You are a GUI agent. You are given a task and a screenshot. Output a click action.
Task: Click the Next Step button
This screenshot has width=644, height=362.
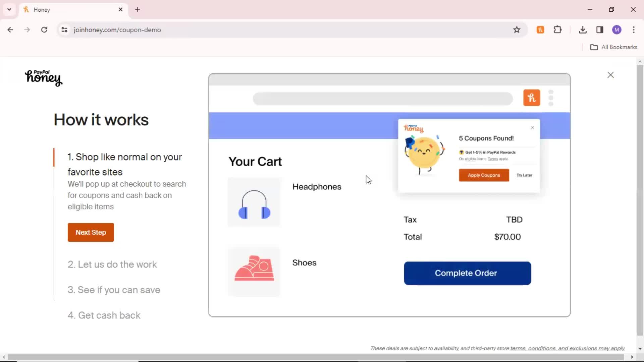(x=91, y=232)
